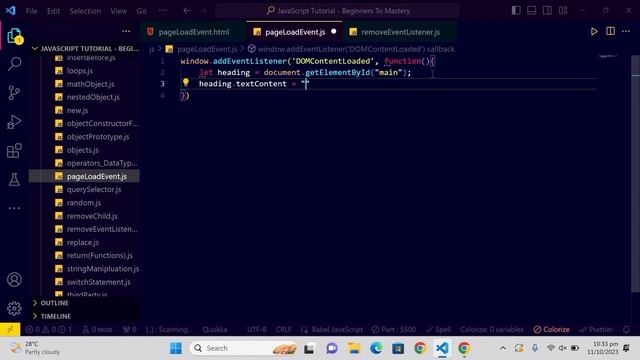
Task: Toggle the primary side bar layout icon
Action: [x=516, y=11]
